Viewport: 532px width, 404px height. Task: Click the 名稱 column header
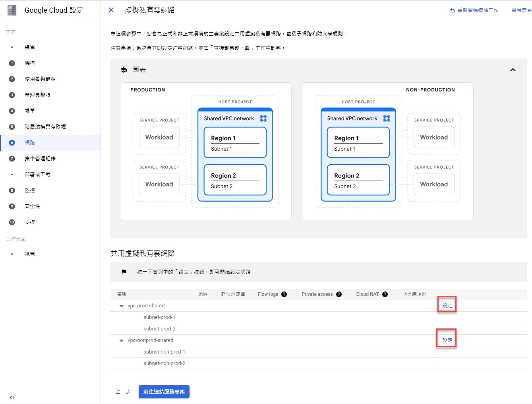coord(122,294)
